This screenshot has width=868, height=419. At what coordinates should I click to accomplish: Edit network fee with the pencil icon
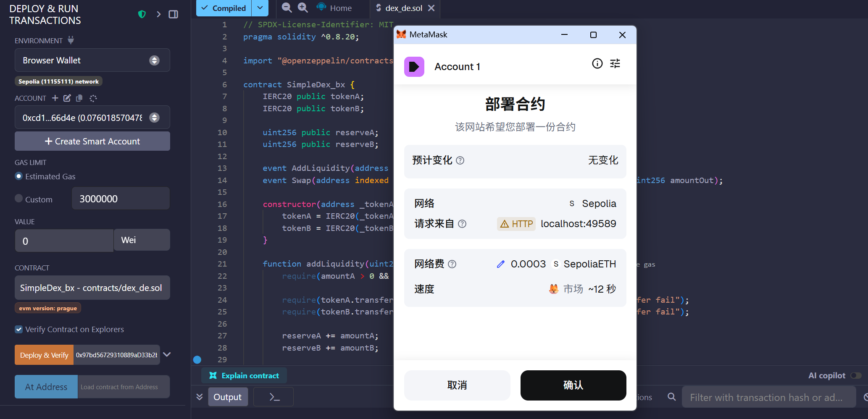[x=500, y=264]
